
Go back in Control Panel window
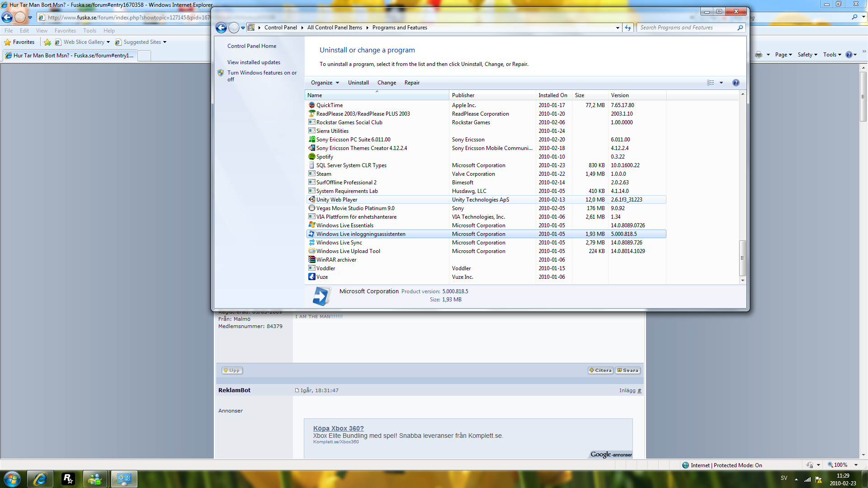tap(221, 28)
